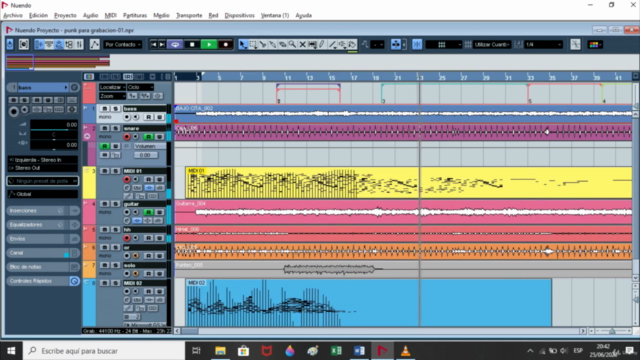Open the Por Contacto automation mode dropdown
The image size is (640, 360).
click(122, 44)
